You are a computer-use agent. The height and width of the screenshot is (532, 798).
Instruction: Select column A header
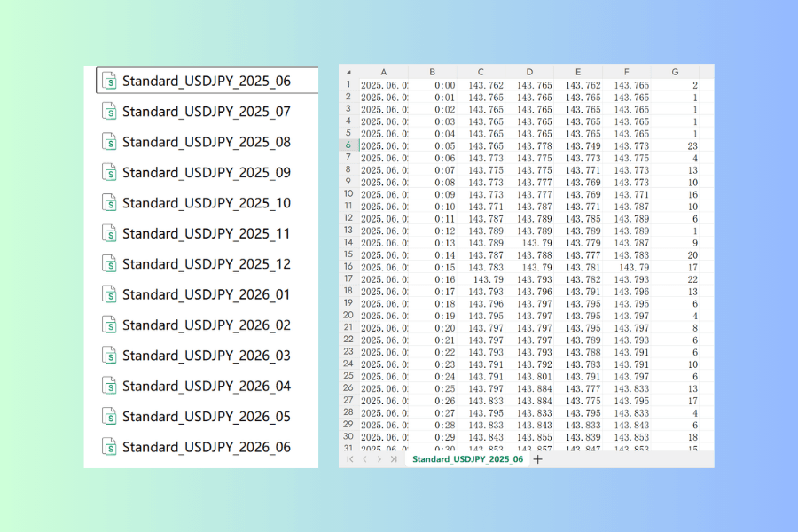tap(384, 72)
